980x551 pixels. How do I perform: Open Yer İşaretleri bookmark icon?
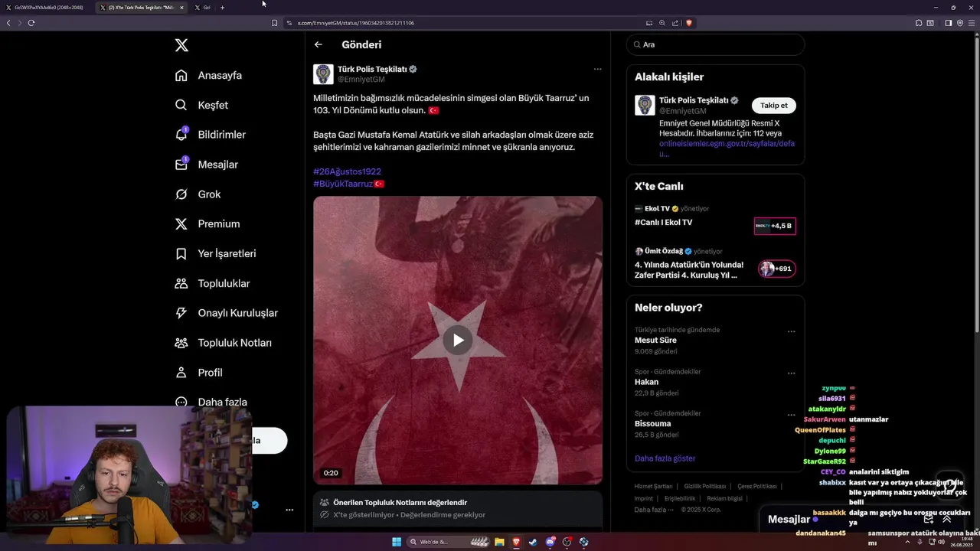pyautogui.click(x=181, y=253)
